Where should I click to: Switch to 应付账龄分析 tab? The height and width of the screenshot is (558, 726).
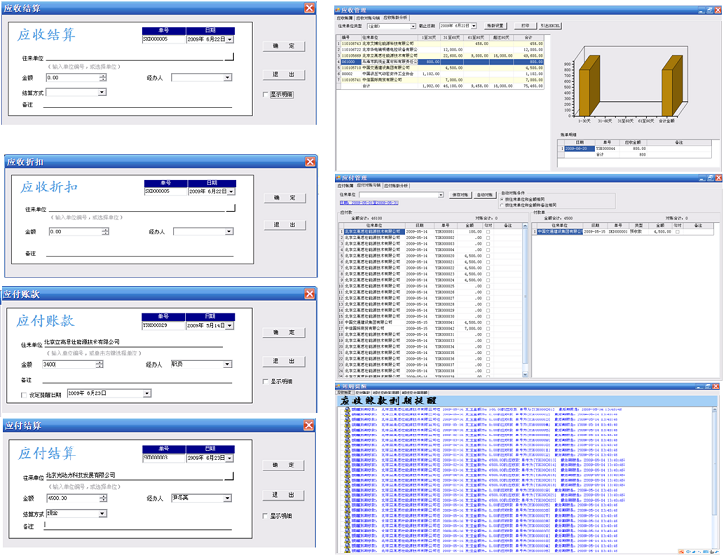(x=396, y=186)
